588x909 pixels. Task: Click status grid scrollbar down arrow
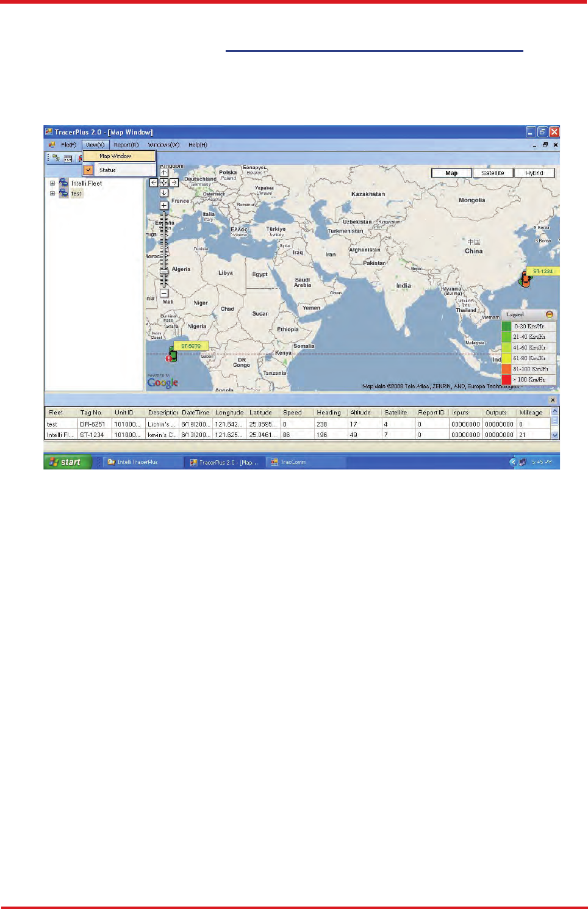[x=554, y=435]
